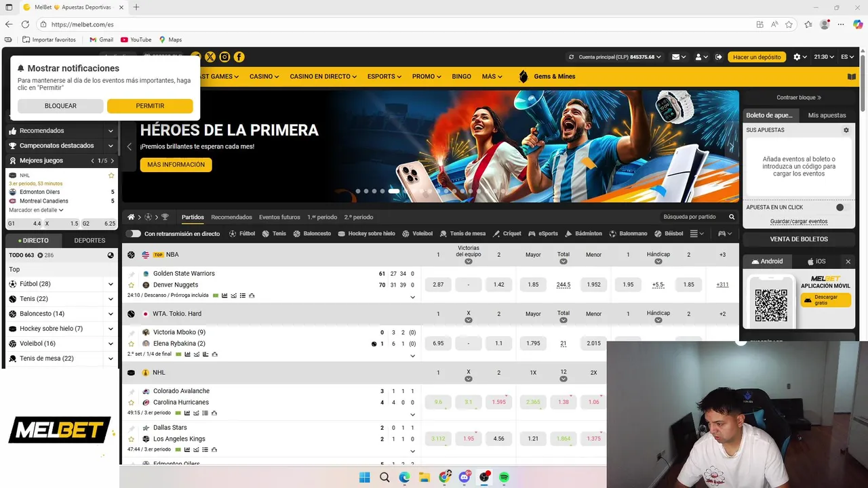Go to the previous banner slide arrow
This screenshot has width=868, height=488.
click(130, 146)
